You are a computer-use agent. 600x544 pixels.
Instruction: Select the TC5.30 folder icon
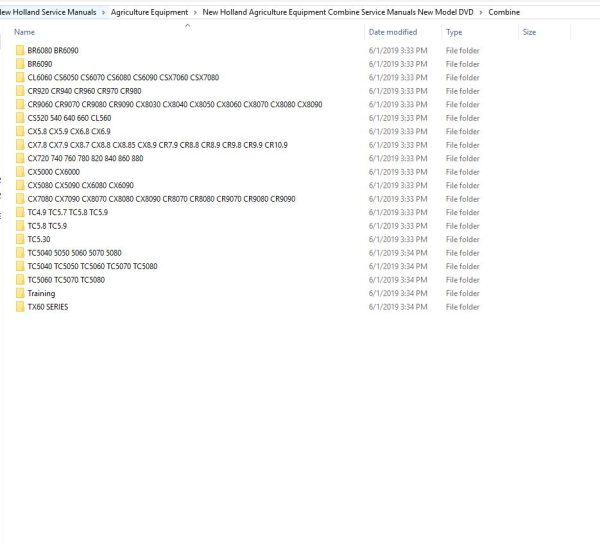pyautogui.click(x=20, y=239)
